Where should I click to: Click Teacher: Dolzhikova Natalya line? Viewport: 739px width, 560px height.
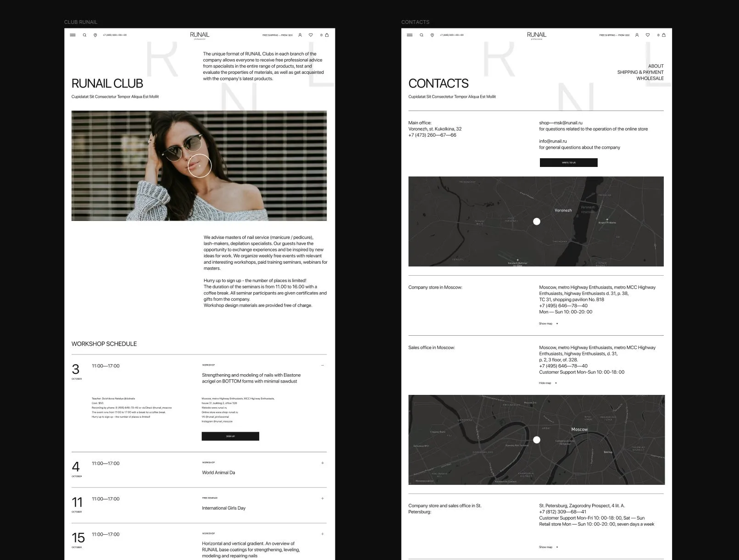pyautogui.click(x=113, y=399)
